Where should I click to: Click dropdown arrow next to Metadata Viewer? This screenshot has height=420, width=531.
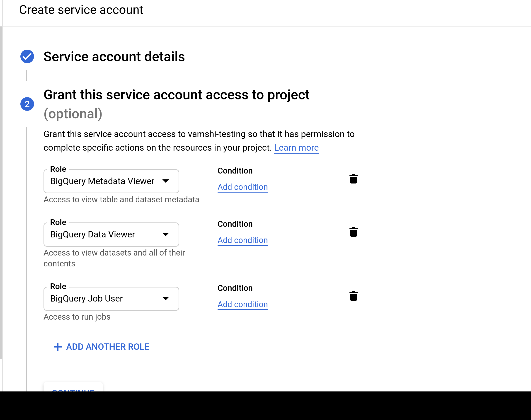pyautogui.click(x=166, y=181)
